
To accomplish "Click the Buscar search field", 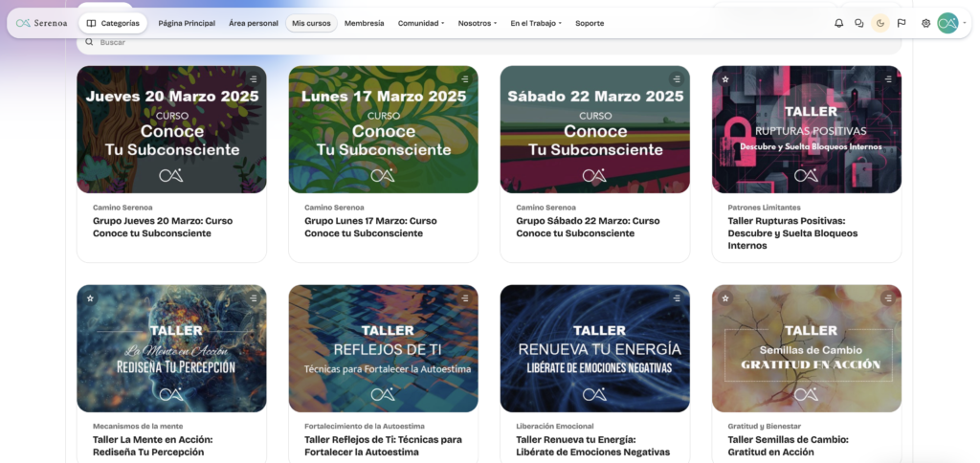I will tap(489, 42).
